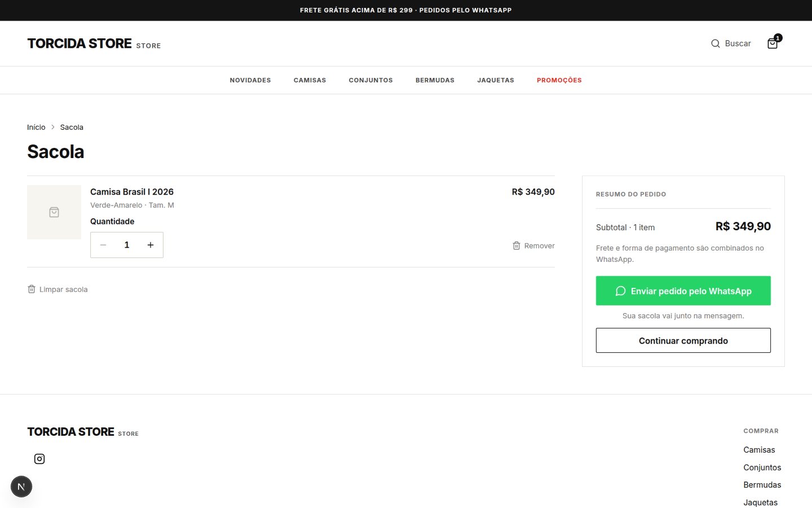The image size is (812, 508).
Task: Click the top banner about frete grátis
Action: pyautogui.click(x=406, y=10)
